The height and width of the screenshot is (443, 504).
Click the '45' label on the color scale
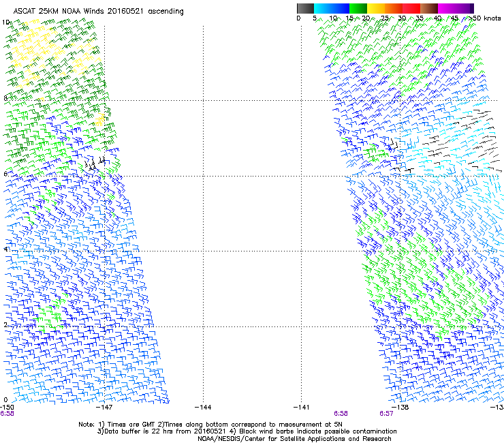pos(454,18)
